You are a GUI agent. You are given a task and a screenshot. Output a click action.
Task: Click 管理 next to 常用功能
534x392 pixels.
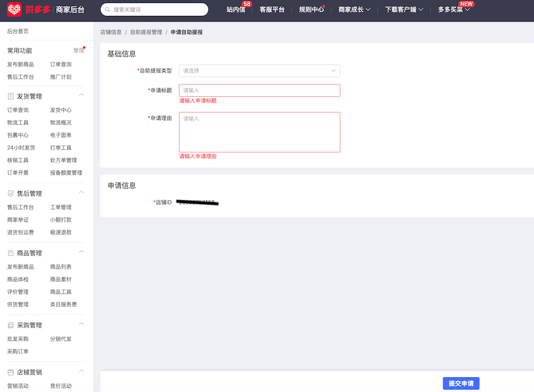78,50
